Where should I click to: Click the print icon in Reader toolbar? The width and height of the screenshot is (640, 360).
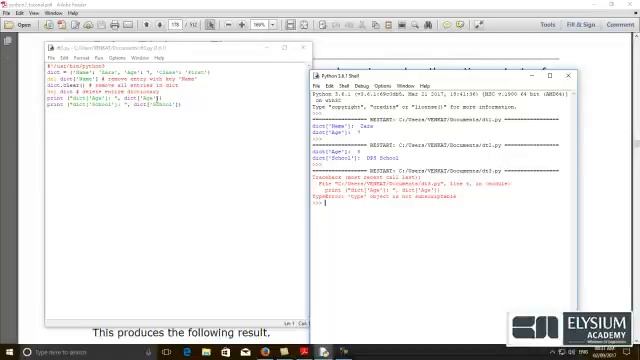(x=115, y=25)
